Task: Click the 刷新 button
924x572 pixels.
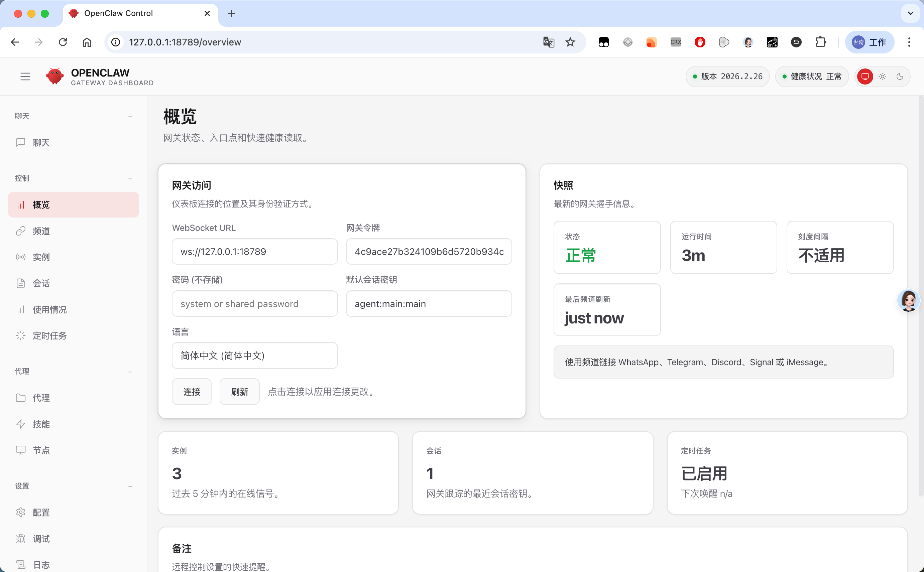Action: tap(239, 392)
